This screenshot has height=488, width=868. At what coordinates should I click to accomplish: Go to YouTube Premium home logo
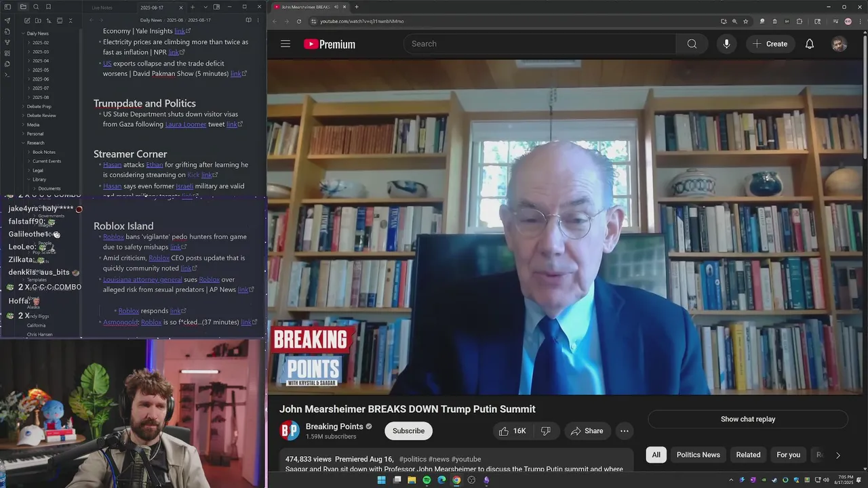tap(330, 44)
